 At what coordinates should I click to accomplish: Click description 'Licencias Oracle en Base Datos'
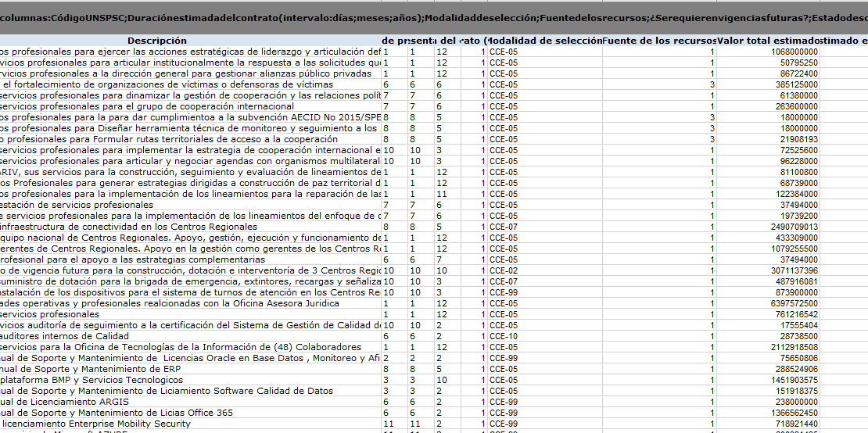click(191, 358)
